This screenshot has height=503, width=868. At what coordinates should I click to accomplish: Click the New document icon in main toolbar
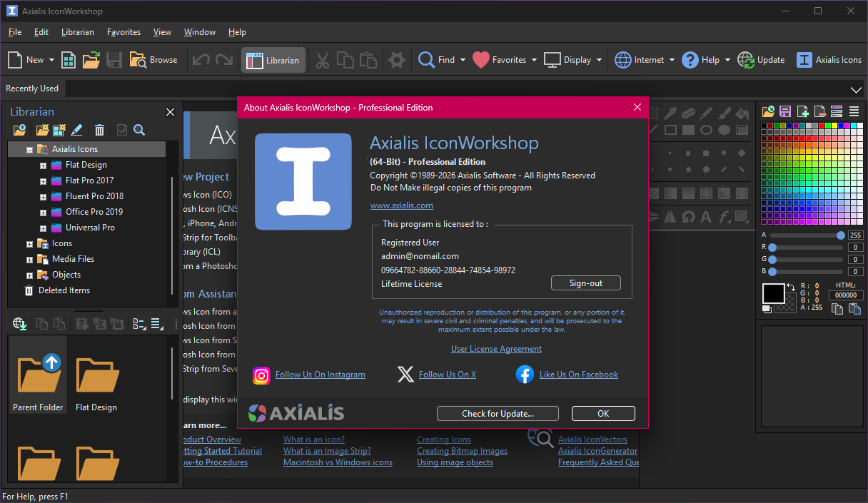point(15,60)
